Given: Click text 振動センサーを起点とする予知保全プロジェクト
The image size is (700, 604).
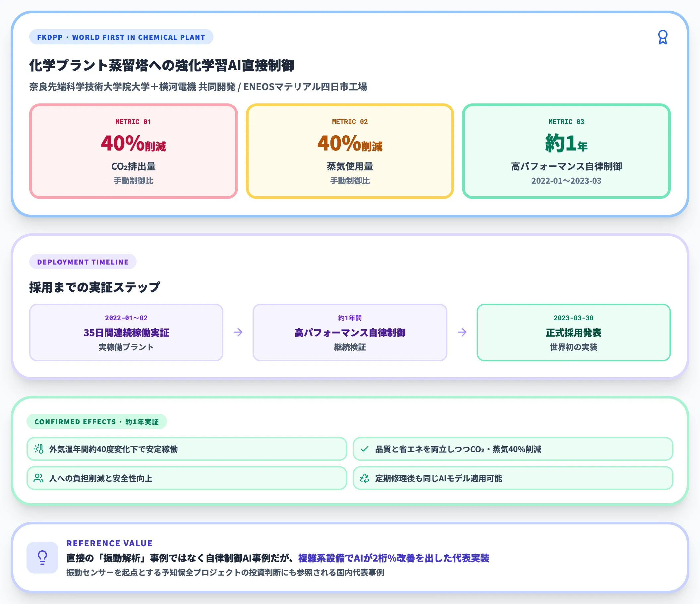Looking at the screenshot, I should (x=153, y=573).
